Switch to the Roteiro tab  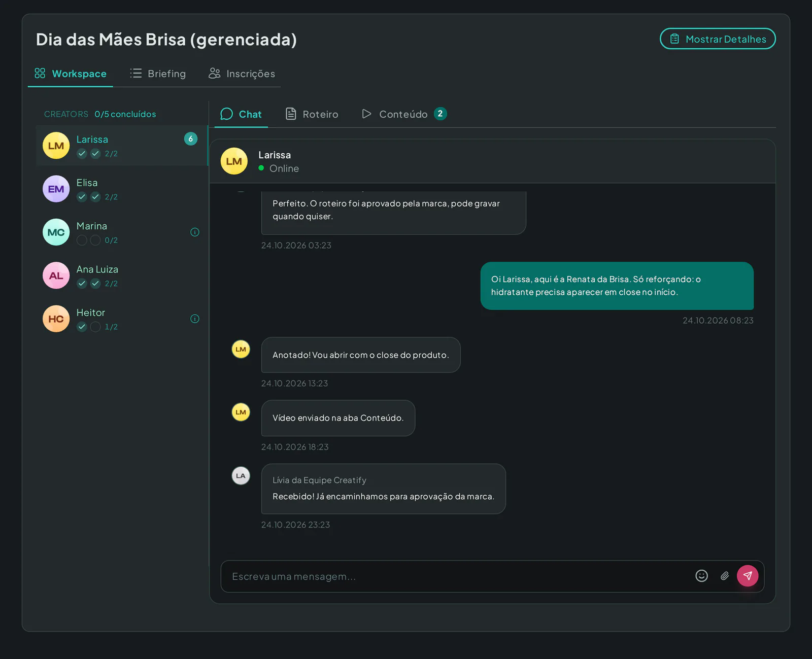coord(312,114)
